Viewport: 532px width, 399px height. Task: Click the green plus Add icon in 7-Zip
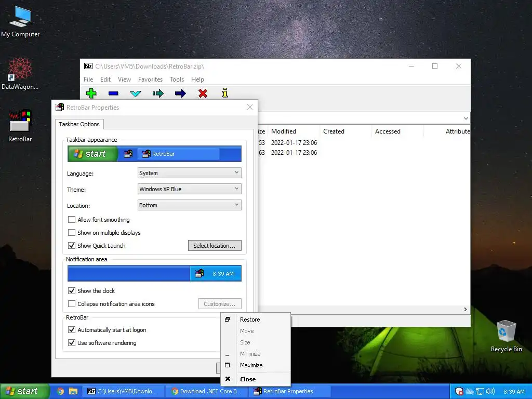pos(91,94)
